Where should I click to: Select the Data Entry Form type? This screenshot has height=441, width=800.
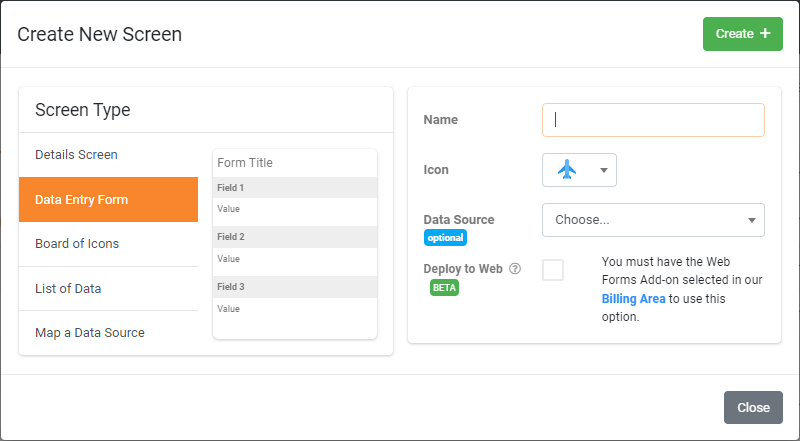point(108,200)
